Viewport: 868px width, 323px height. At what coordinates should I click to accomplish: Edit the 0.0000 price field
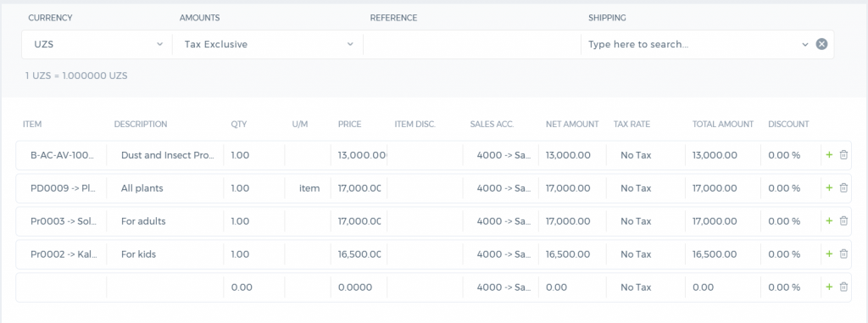(359, 287)
